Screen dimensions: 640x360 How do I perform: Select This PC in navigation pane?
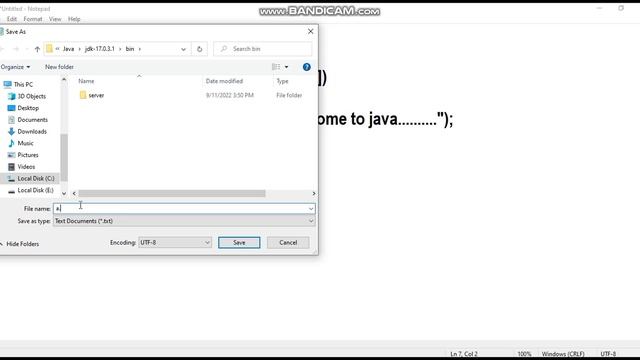(x=23, y=84)
